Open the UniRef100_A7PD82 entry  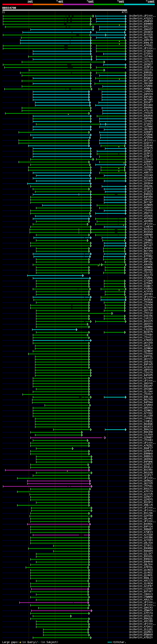tap(141, 45)
